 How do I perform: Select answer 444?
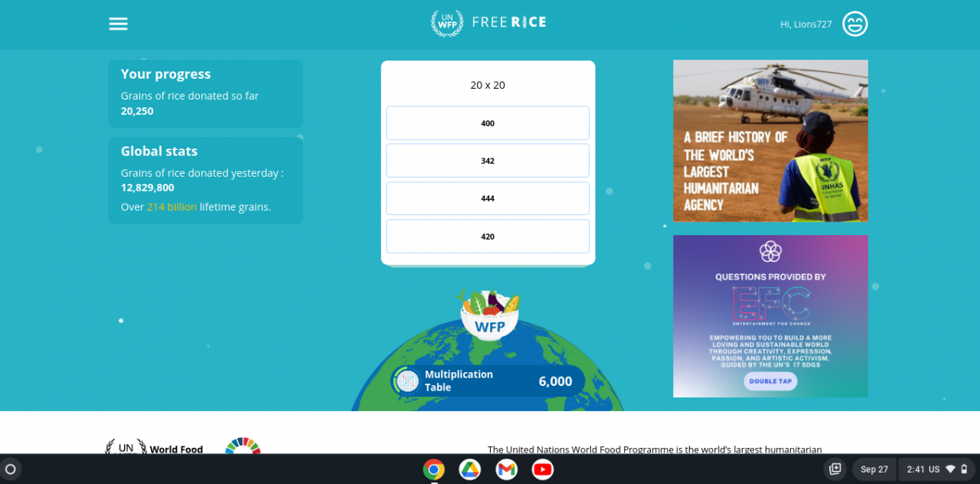(x=488, y=198)
